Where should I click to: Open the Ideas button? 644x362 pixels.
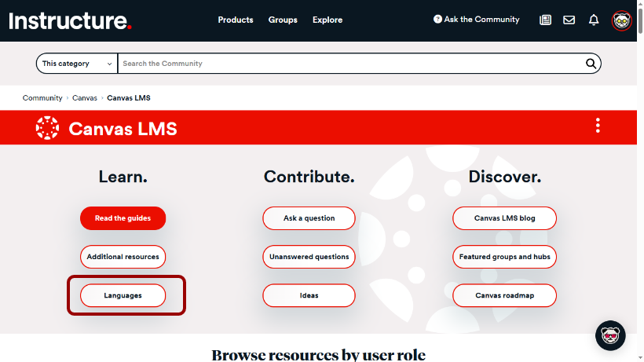click(x=309, y=295)
